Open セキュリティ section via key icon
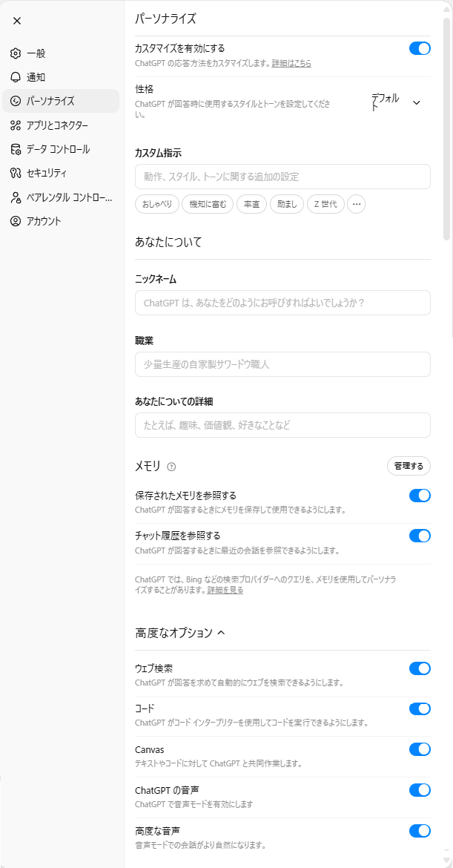Image resolution: width=453 pixels, height=868 pixels. [16, 174]
